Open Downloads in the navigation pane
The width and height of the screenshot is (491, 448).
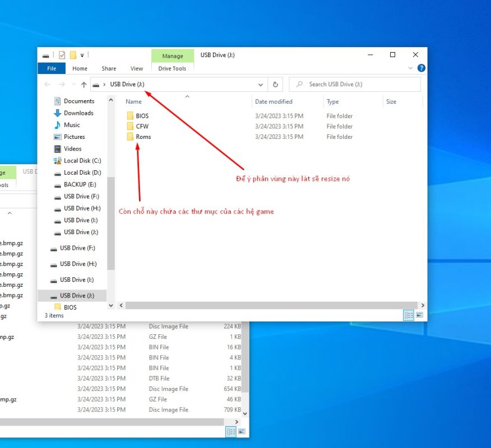[78, 113]
